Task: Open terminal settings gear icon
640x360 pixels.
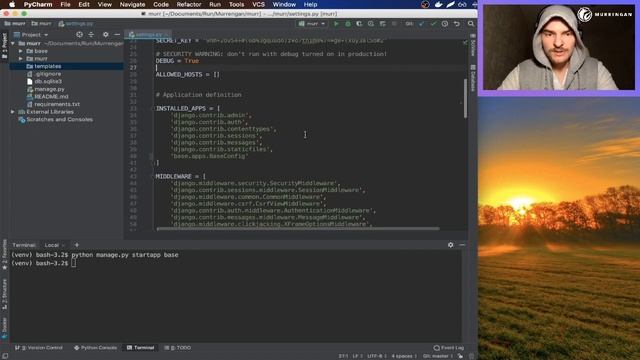Action: click(451, 245)
